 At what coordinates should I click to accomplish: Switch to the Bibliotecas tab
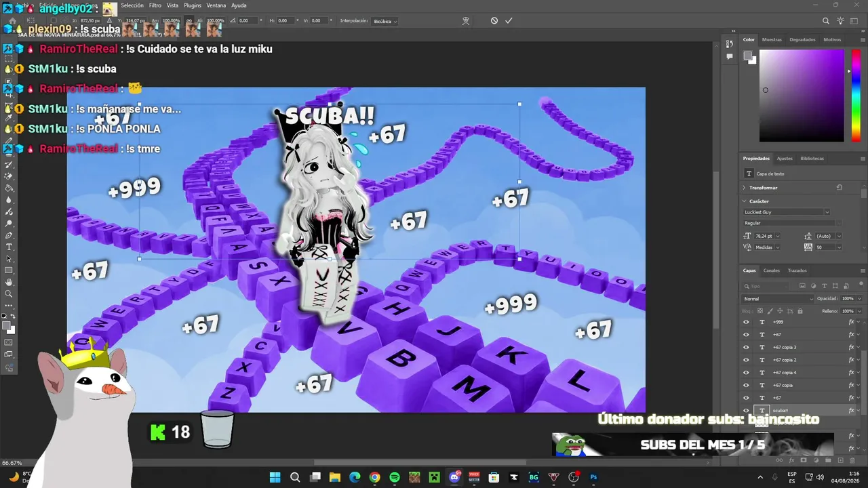tap(812, 159)
